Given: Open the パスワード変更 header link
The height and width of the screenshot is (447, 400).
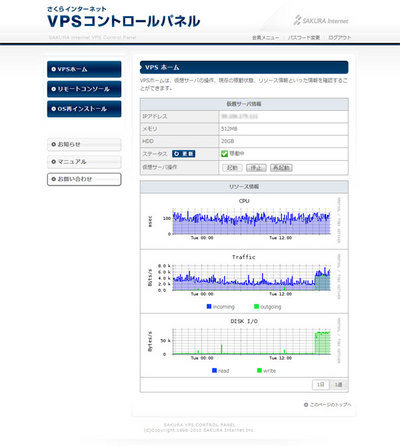Looking at the screenshot, I should pos(304,38).
